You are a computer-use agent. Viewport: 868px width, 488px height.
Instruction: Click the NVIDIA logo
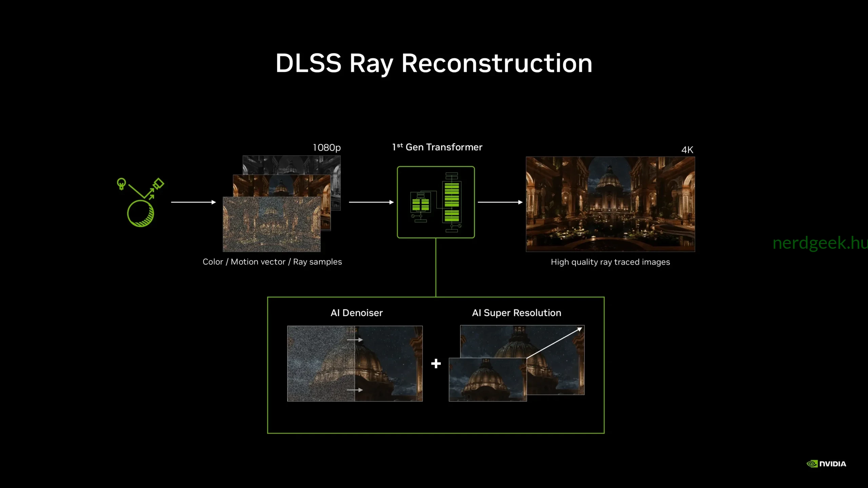(x=826, y=464)
